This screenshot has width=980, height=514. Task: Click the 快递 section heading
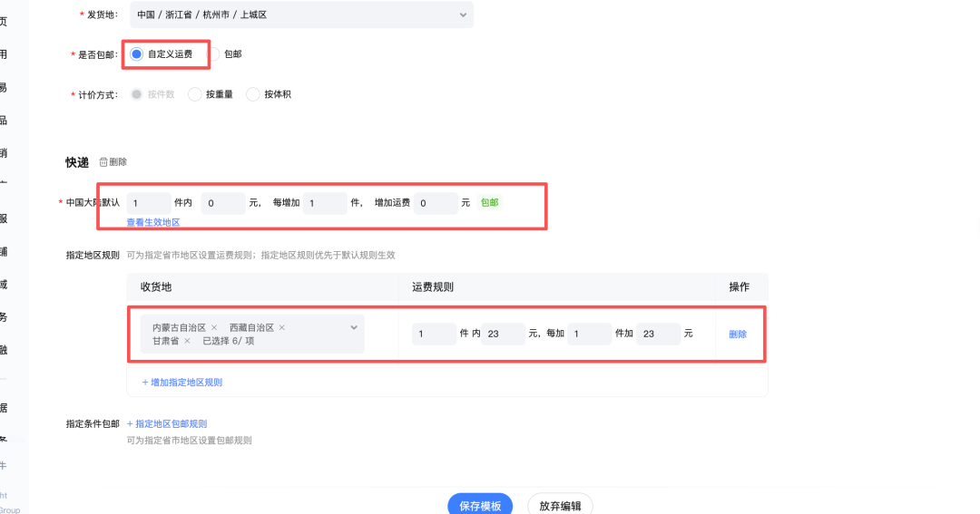pos(77,162)
